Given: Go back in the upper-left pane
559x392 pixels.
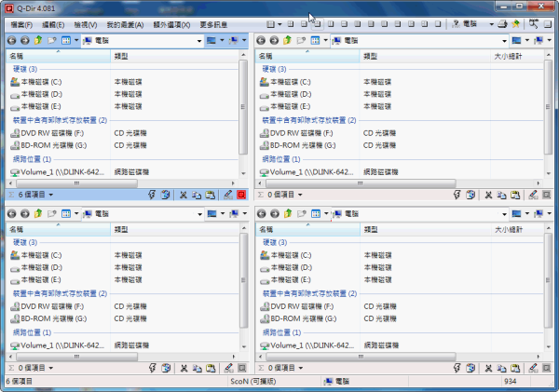Looking at the screenshot, I should pyautogui.click(x=12, y=41).
